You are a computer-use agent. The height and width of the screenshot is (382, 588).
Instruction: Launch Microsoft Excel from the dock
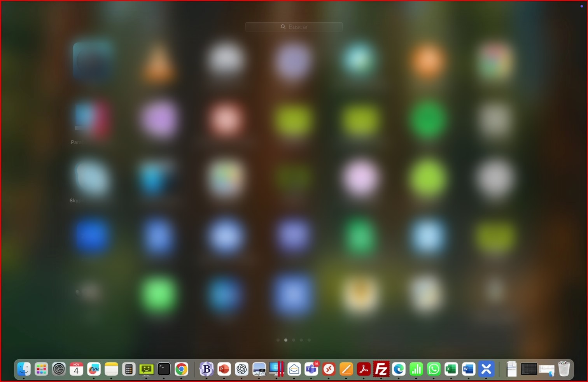451,369
